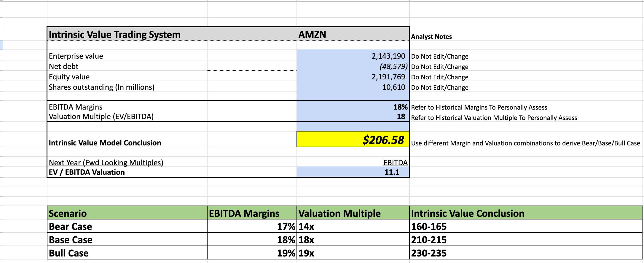The image size is (644, 263).
Task: Click the 210-215 Base Case conclusion
Action: (x=526, y=240)
